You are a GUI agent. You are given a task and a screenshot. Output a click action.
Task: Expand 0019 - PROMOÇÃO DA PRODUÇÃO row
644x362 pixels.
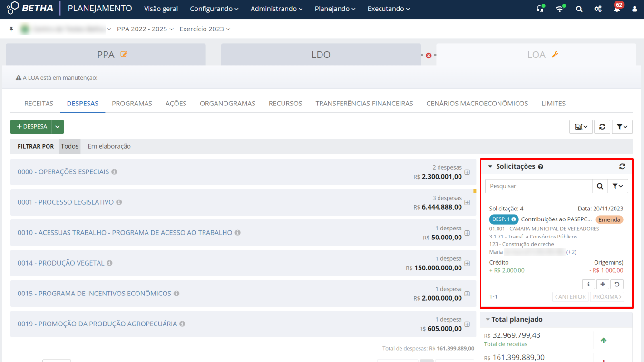(467, 324)
